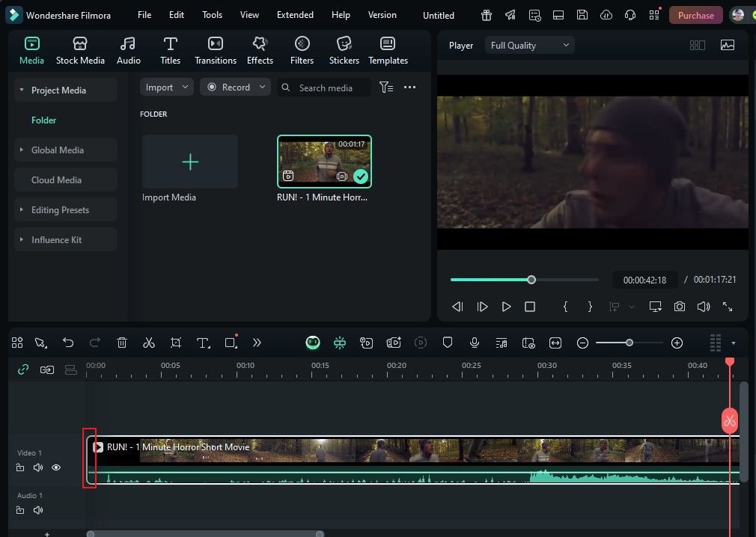Take a snapshot with camera icon
This screenshot has width=756, height=537.
680,307
